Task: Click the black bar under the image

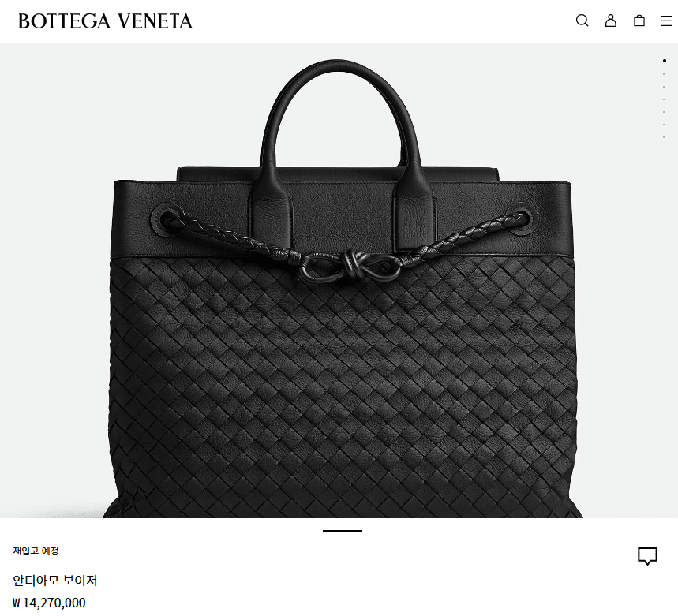Action: point(343,531)
